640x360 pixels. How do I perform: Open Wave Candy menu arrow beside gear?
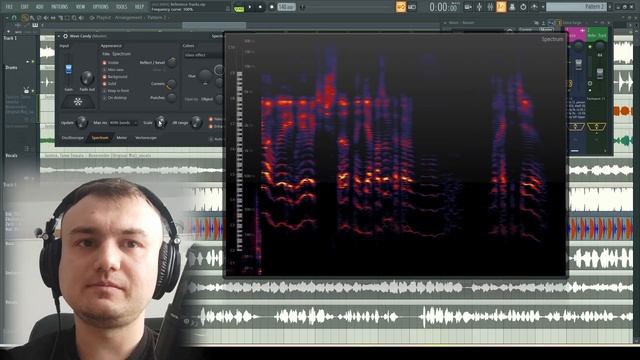(59, 36)
